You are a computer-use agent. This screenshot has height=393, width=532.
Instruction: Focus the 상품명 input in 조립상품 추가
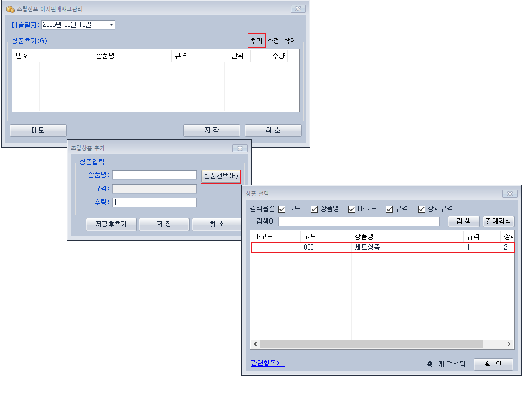coord(155,175)
